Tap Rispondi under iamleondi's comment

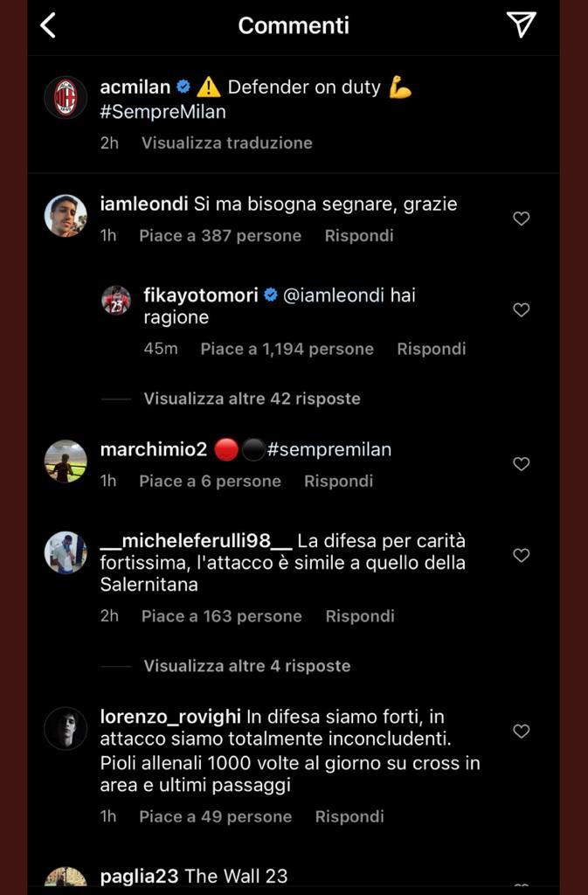tap(358, 235)
